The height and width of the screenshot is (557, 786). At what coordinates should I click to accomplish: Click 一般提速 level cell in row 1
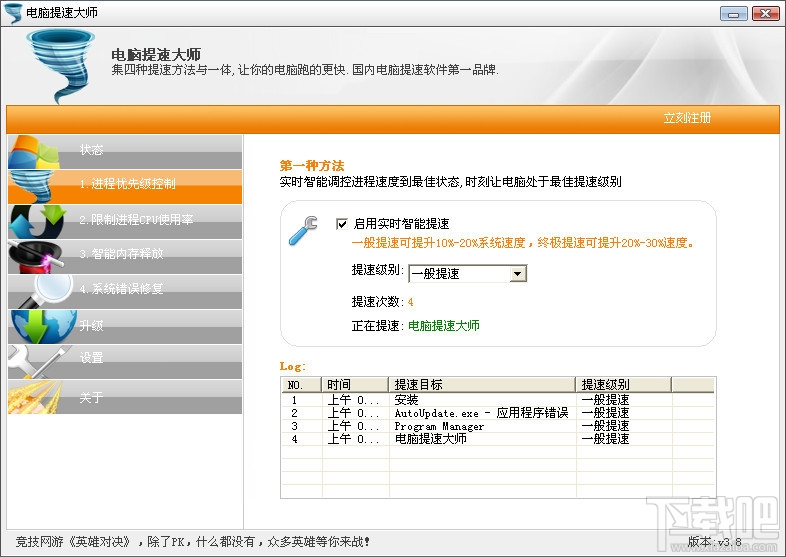click(x=605, y=400)
